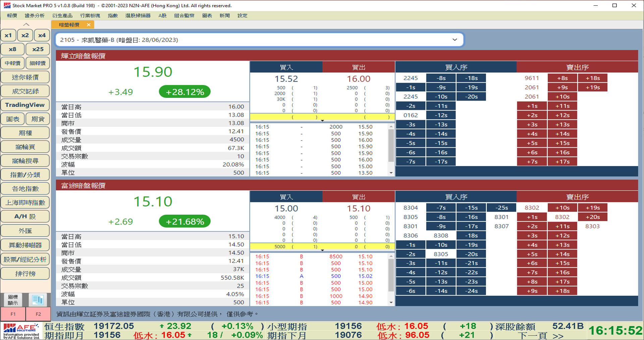Screen dimensions: 644x340
Task: Select the 暗盤報價 tab
Action: [x=69, y=25]
